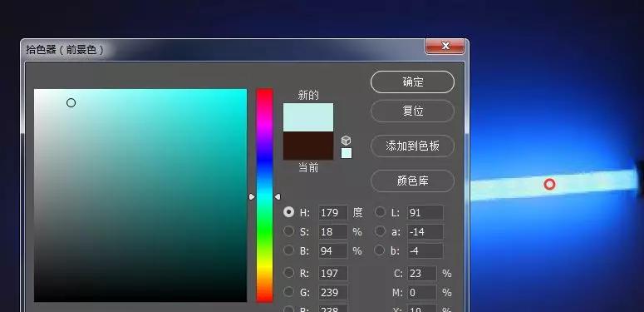Click the right hue slider arrow handle
Image resolution: width=644 pixels, height=312 pixels.
(278, 197)
